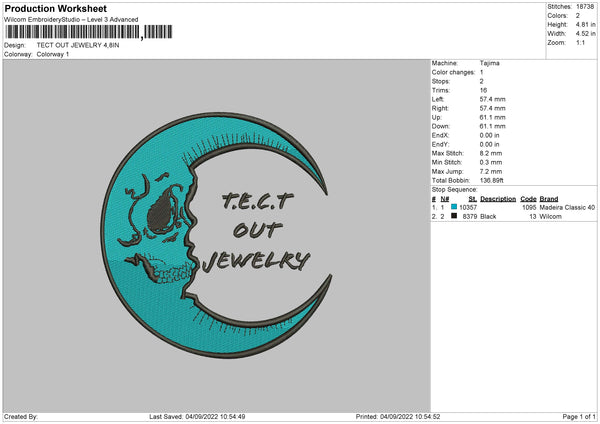The height and width of the screenshot is (424, 600).
Task: Click design name 'TECT OUT JEWELRY 4,8IN'
Action: 78,45
